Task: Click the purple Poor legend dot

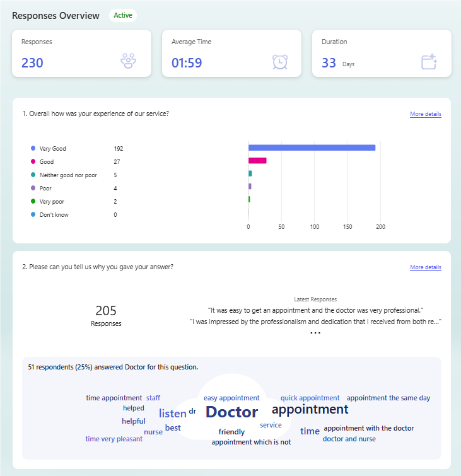Action: tap(33, 188)
